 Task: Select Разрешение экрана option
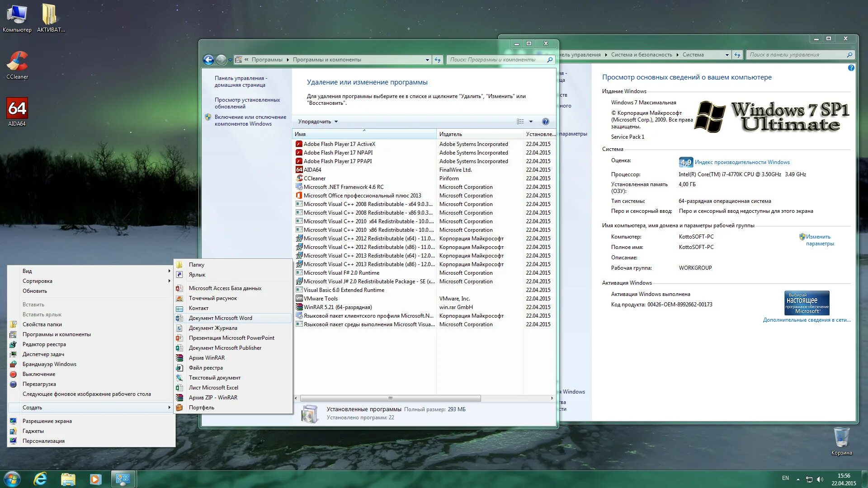tap(47, 421)
